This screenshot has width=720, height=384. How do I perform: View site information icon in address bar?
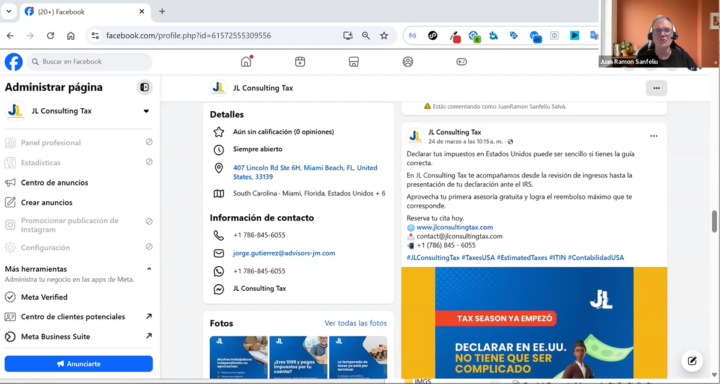[95, 36]
